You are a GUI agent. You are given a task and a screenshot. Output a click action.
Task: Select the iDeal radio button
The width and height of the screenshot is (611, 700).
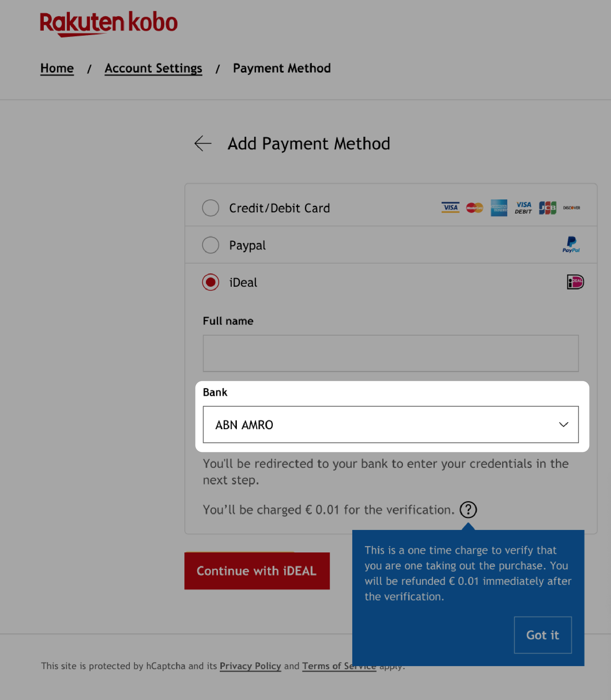click(210, 282)
